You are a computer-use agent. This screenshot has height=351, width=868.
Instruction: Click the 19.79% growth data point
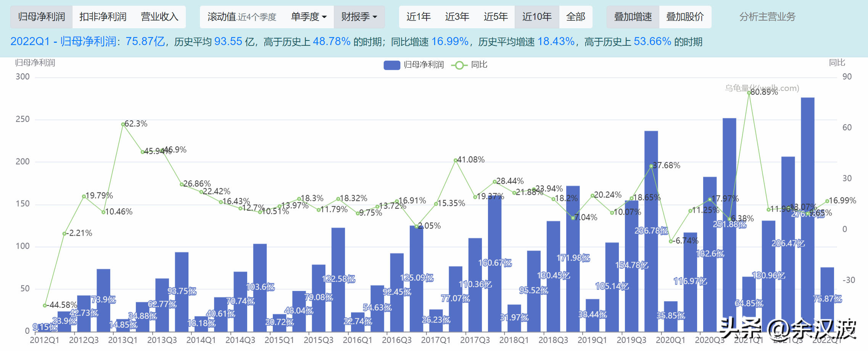click(x=84, y=196)
